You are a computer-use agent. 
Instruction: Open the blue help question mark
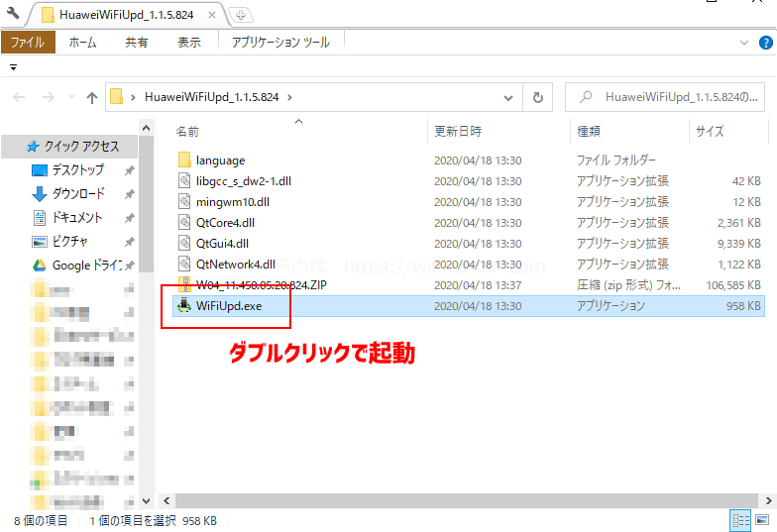click(765, 43)
